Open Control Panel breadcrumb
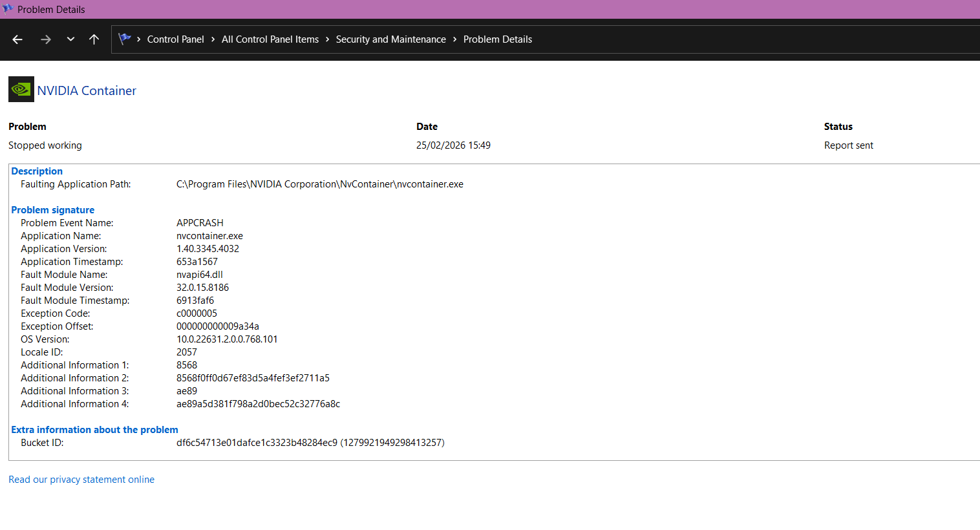The height and width of the screenshot is (530, 980). click(x=175, y=39)
